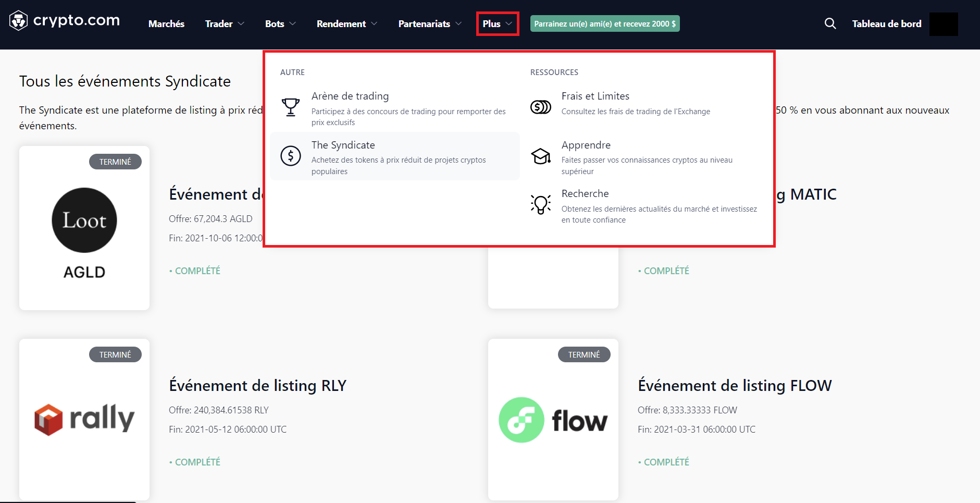Image resolution: width=980 pixels, height=503 pixels.
Task: Click the AGLD label under Loot logo
Action: (x=84, y=272)
